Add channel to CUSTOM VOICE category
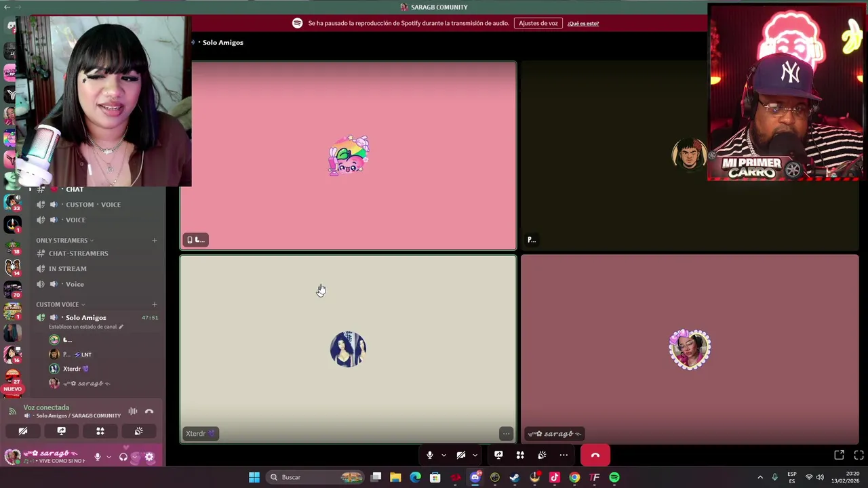 click(154, 304)
